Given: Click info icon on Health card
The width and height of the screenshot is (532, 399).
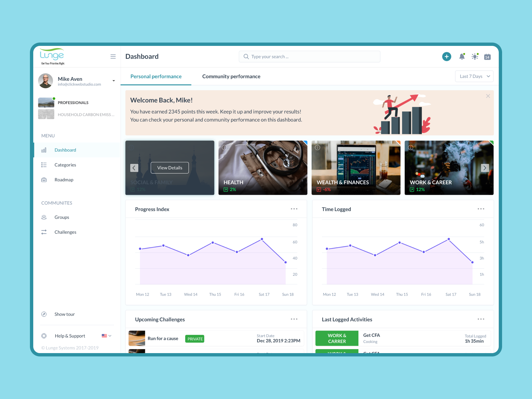Looking at the screenshot, I should pos(224,148).
